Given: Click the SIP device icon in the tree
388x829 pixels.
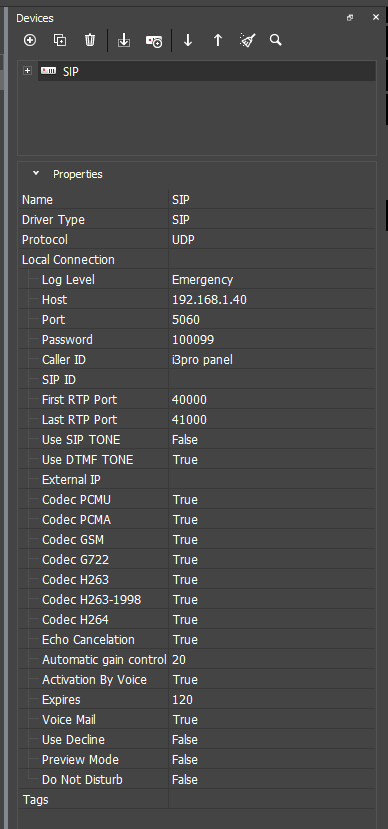Looking at the screenshot, I should coord(49,71).
